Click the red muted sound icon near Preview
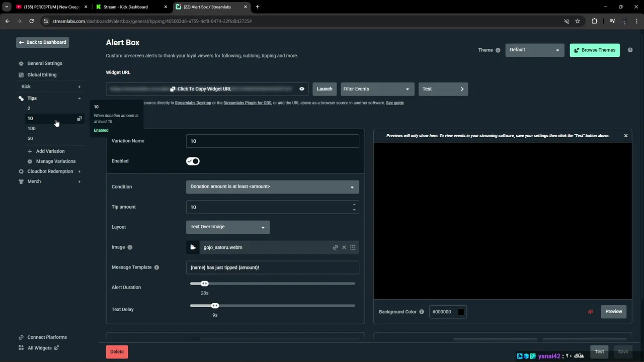Screen dimensions: 644x362 591,312
